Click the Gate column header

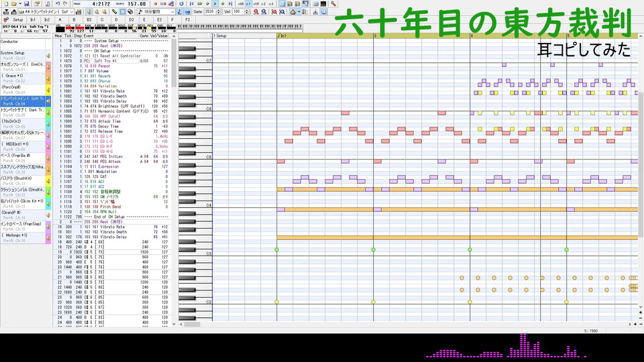144,36
